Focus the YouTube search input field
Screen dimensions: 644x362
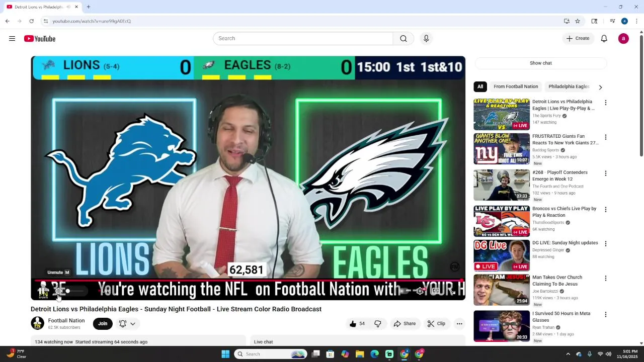pyautogui.click(x=303, y=39)
